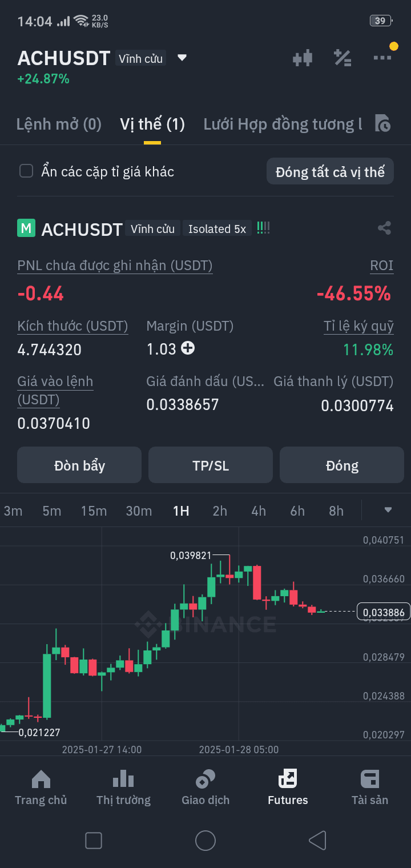Tap the 0,033886 current price tag
This screenshot has width=411, height=868.
point(383,612)
